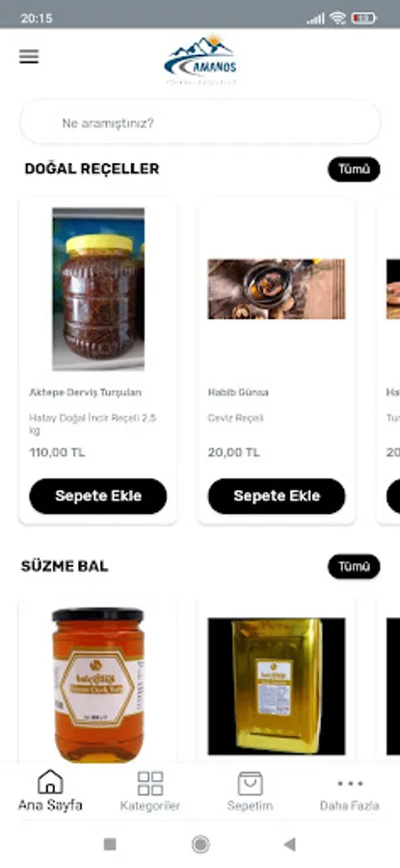Select the Aktepe Derviş Turşuları seller name
400x868 pixels.
(85, 393)
